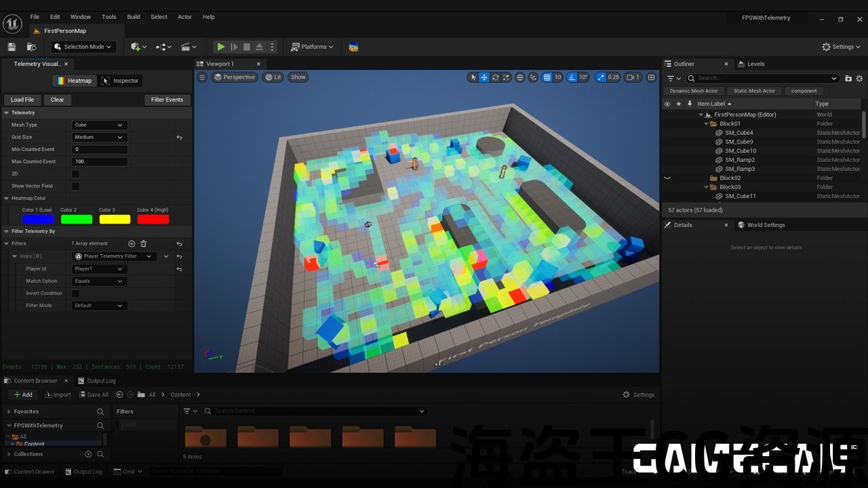Enable the Invert Condition checkbox
Viewport: 868px width, 488px height.
(x=75, y=293)
